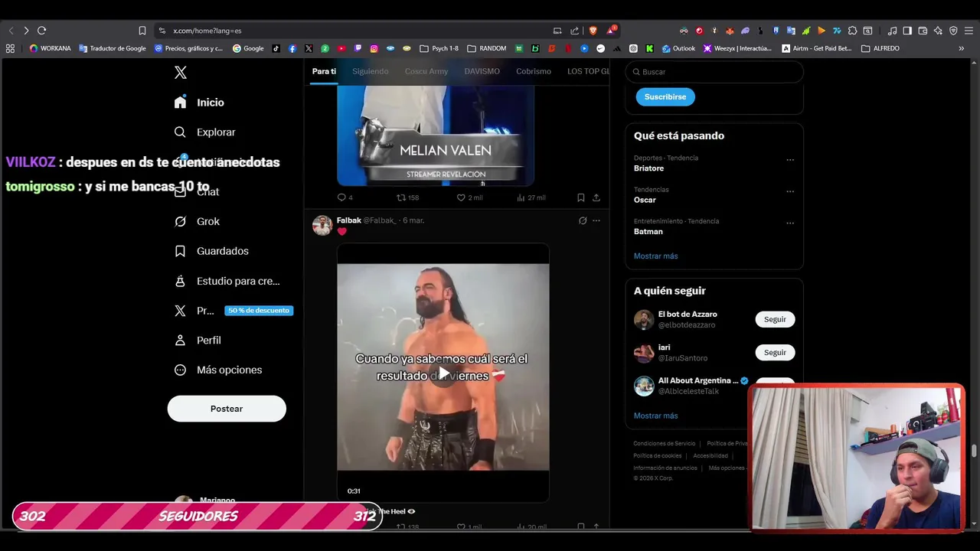Image resolution: width=980 pixels, height=551 pixels.
Task: Click share page icon in address bar
Action: tap(574, 31)
